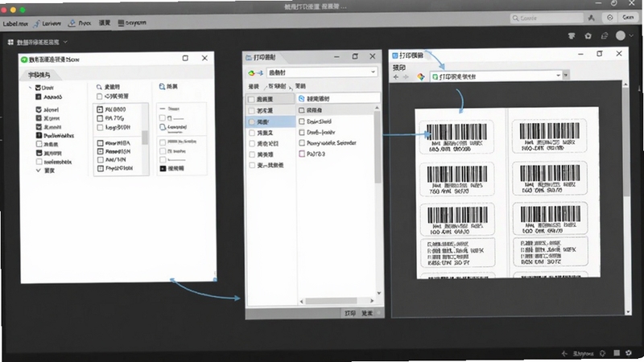Click the scrollbar of the left window's field list

[x=145, y=138]
